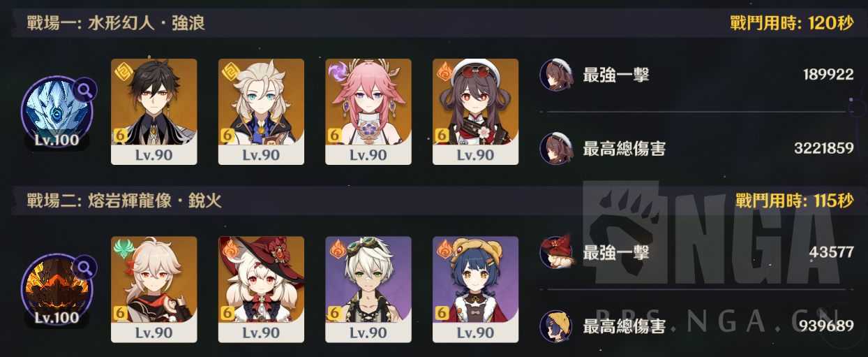Open magnifier on the Hydro boss icon

click(84, 89)
